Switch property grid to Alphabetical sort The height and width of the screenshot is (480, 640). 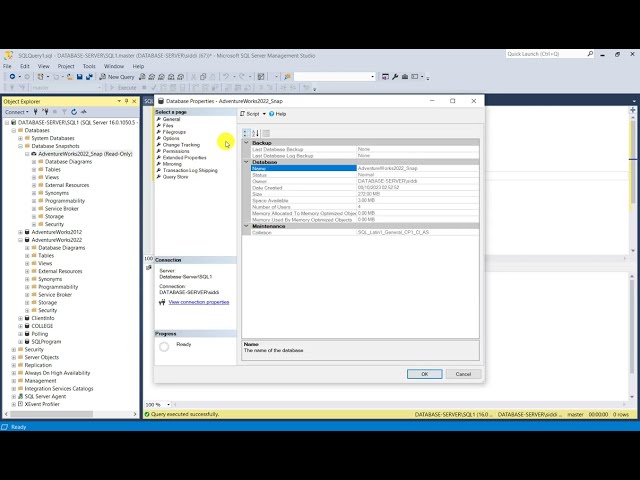pos(256,133)
